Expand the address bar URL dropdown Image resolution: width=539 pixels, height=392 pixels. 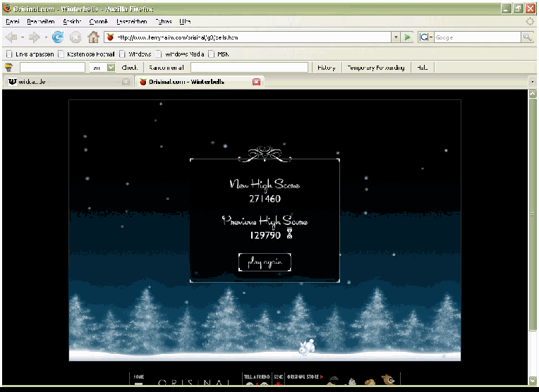(x=396, y=37)
